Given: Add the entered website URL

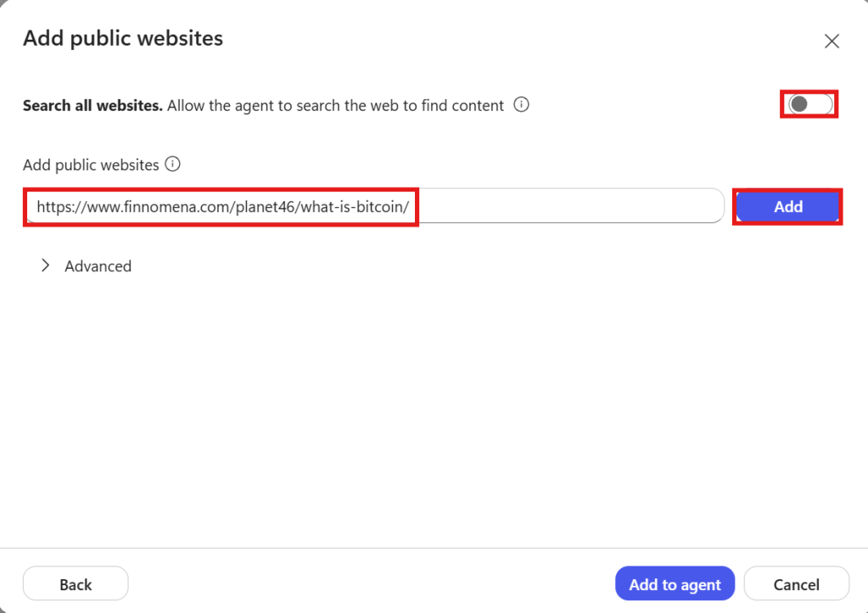Looking at the screenshot, I should point(787,206).
